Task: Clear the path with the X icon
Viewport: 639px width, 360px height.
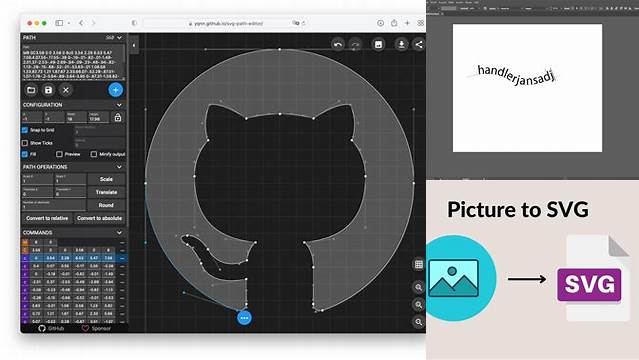Action: tap(66, 90)
